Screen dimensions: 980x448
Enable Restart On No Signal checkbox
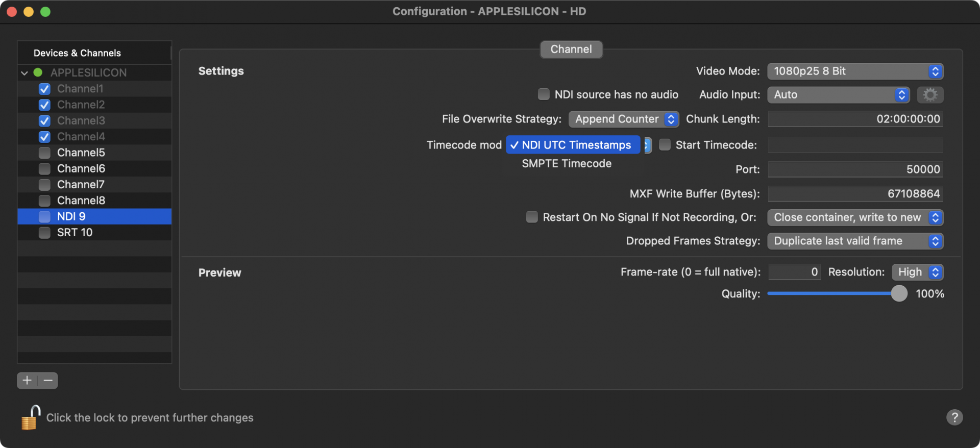pyautogui.click(x=532, y=217)
